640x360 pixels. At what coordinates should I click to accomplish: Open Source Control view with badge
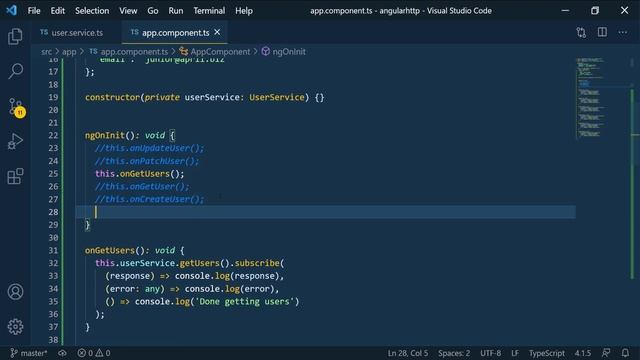click(16, 108)
